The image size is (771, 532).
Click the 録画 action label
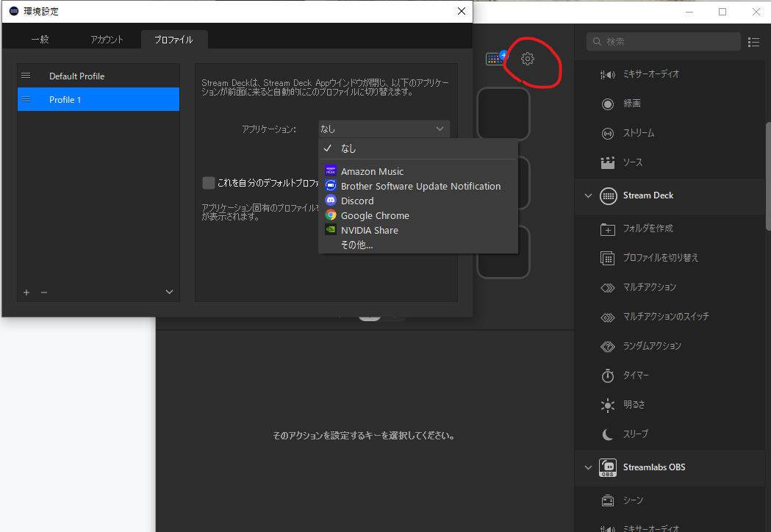(632, 104)
